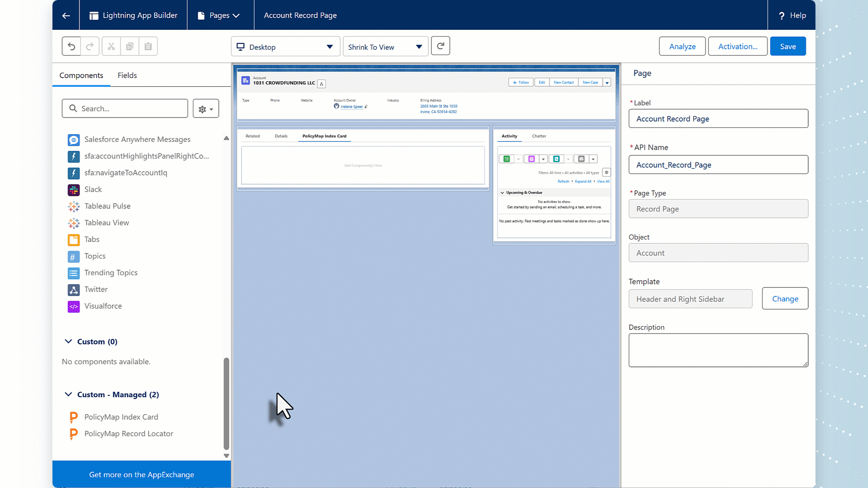
Task: Open the Shrink To View dropdown
Action: [x=385, y=47]
